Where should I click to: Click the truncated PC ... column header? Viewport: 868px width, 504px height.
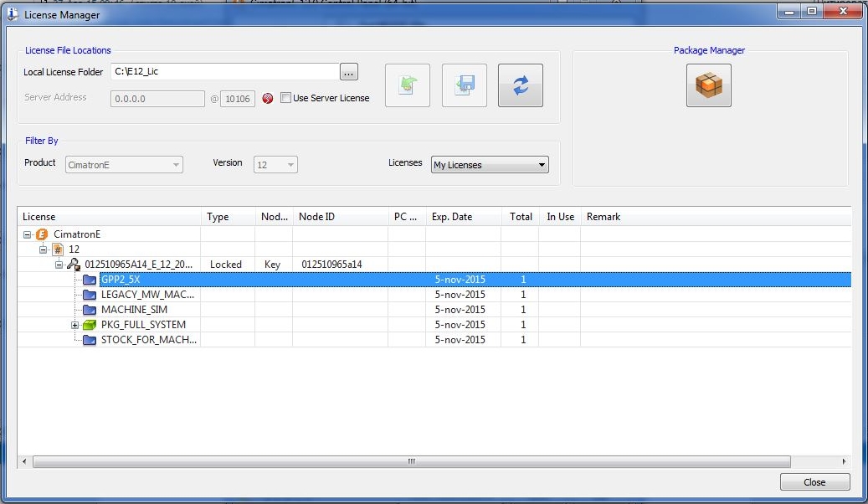pyautogui.click(x=407, y=217)
